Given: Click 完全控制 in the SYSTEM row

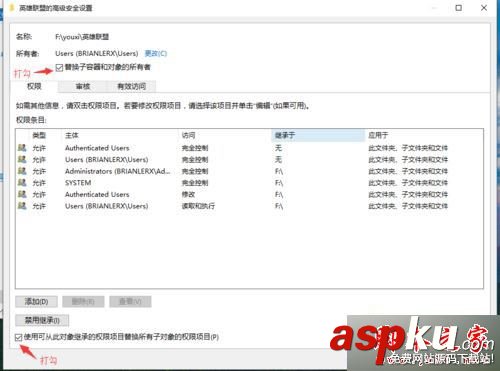Looking at the screenshot, I should tap(195, 183).
